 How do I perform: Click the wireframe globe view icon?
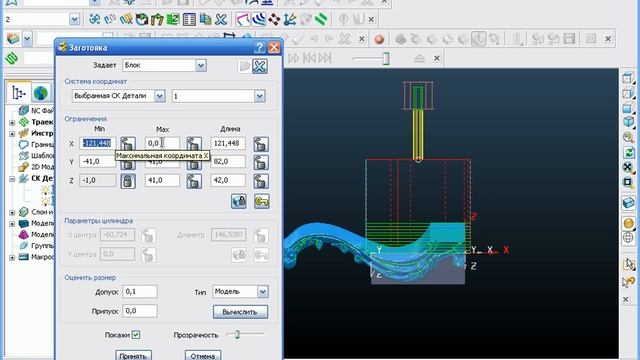click(x=628, y=238)
